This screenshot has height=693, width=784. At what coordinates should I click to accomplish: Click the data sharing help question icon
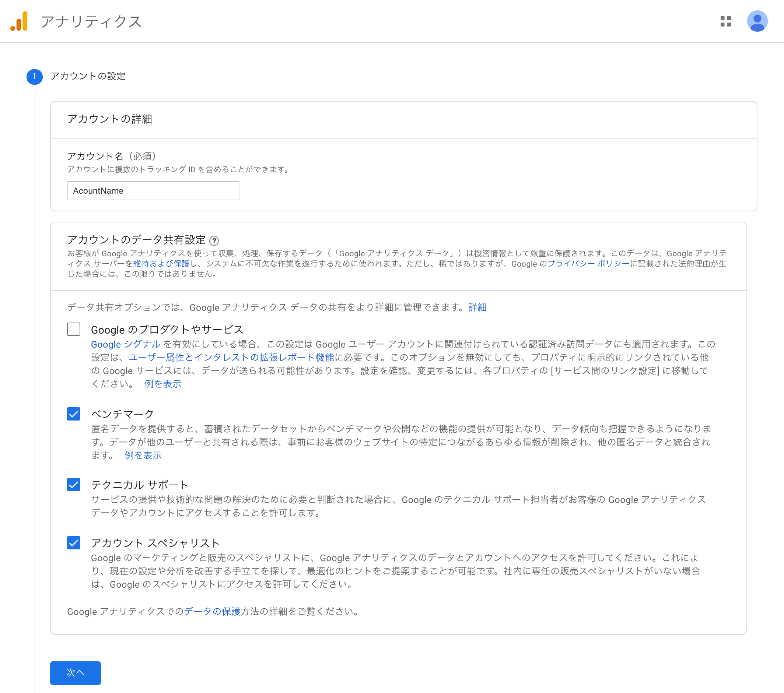[214, 241]
